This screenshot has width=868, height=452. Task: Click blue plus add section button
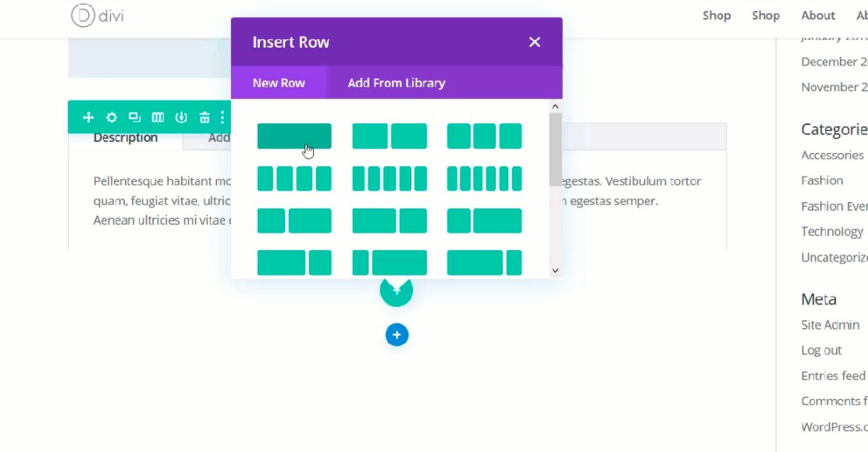pos(397,335)
